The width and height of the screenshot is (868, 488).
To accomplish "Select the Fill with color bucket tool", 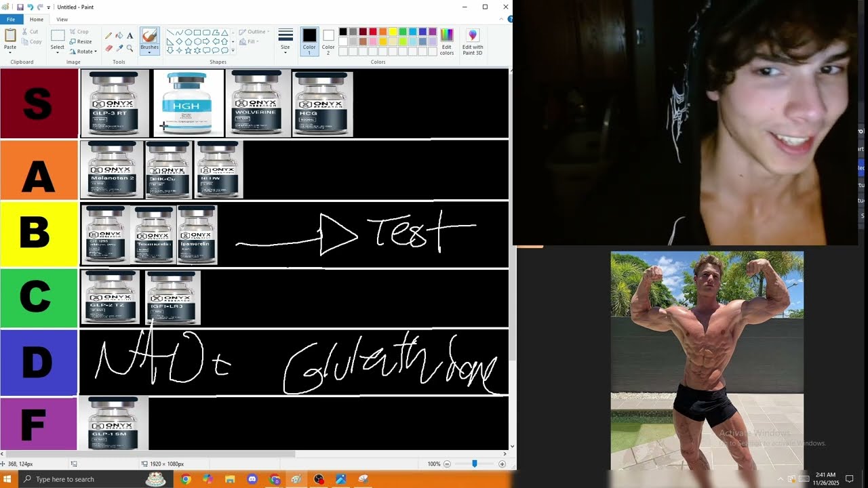I will pos(119,36).
